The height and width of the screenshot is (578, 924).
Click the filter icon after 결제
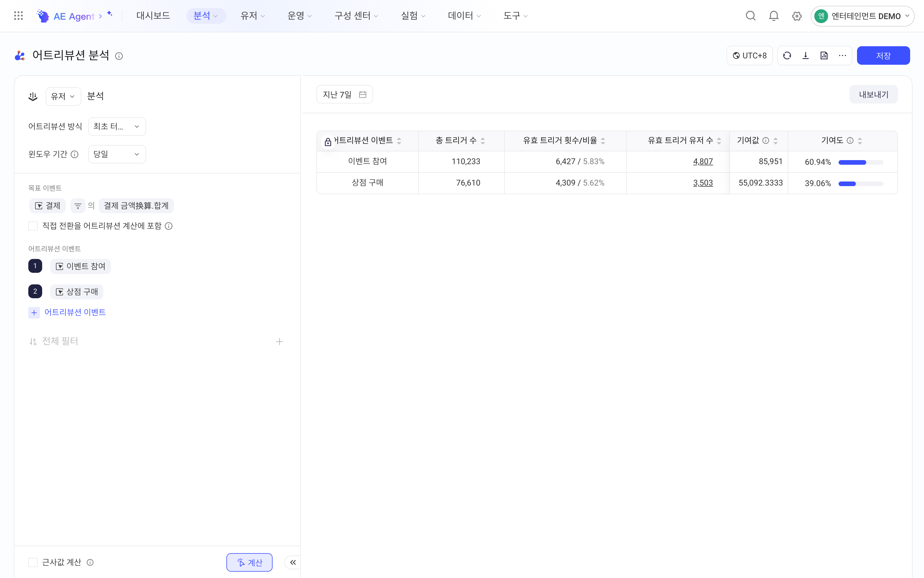78,206
